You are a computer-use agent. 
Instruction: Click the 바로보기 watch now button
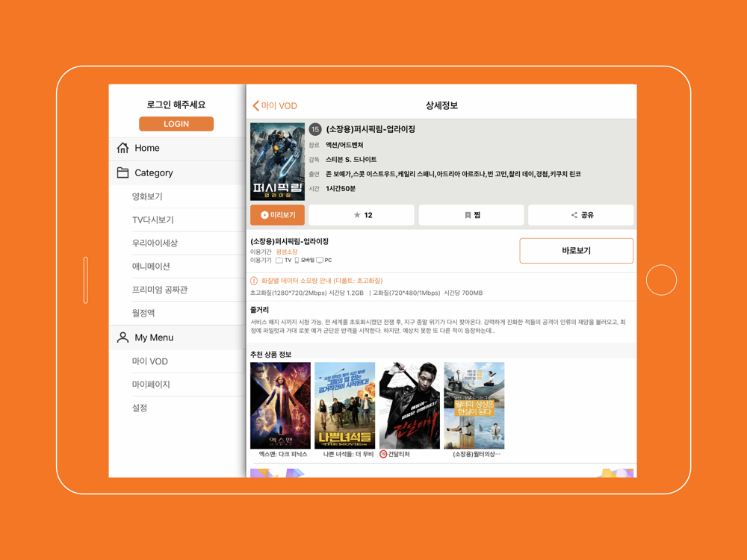point(577,250)
